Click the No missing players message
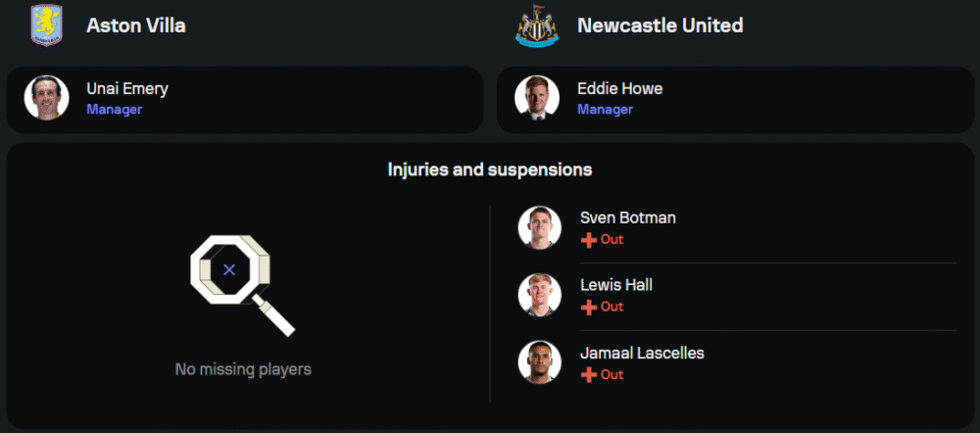 pos(243,369)
